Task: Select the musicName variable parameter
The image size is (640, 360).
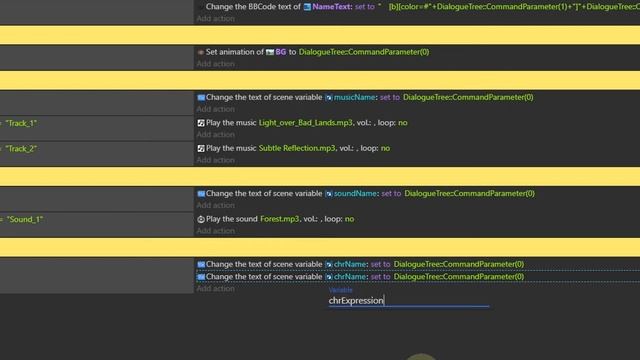Action: pyautogui.click(x=354, y=98)
